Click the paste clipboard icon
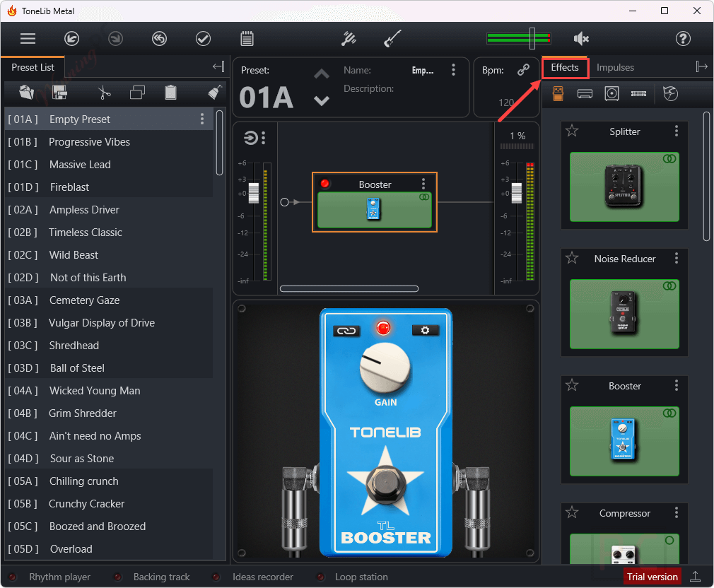714x588 pixels. pos(171,93)
